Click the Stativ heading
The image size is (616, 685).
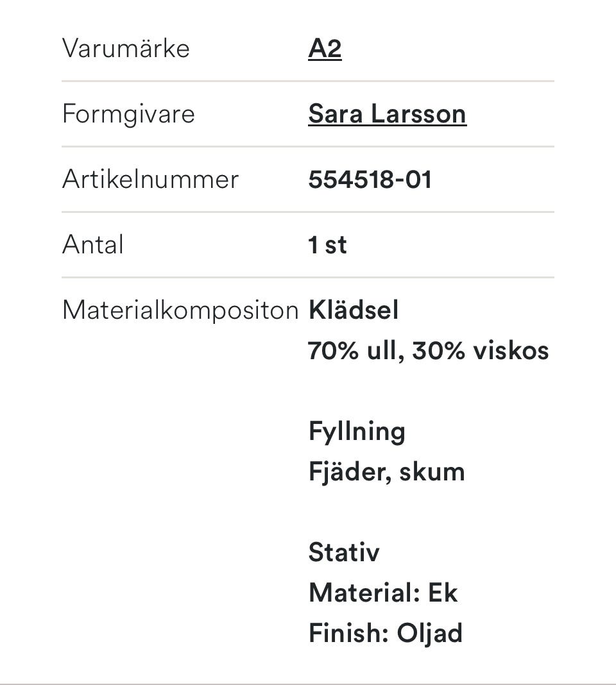344,552
